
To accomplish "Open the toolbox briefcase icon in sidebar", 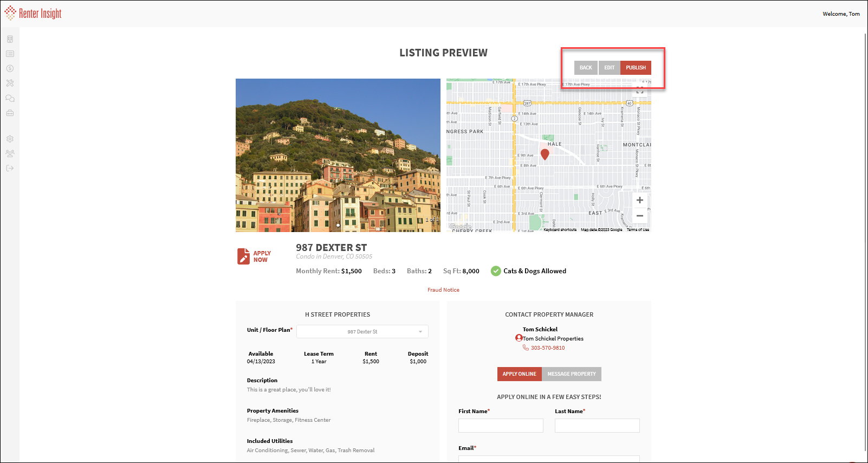I will [10, 113].
